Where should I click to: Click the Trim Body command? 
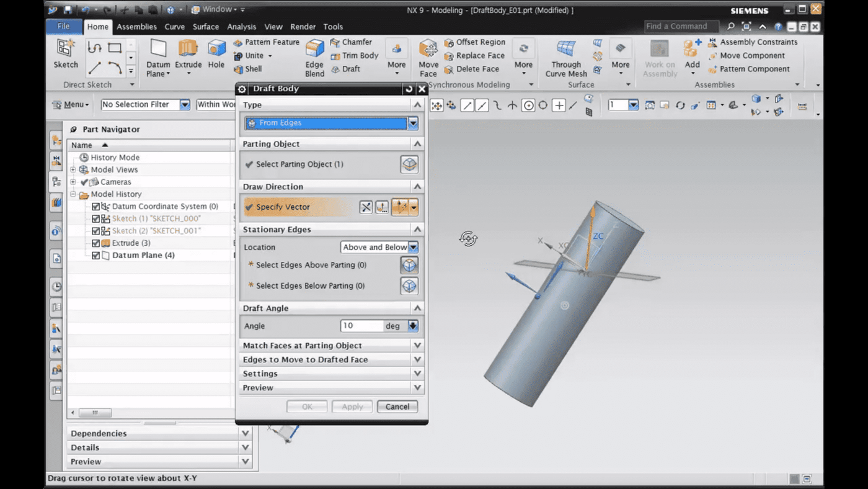tap(354, 56)
